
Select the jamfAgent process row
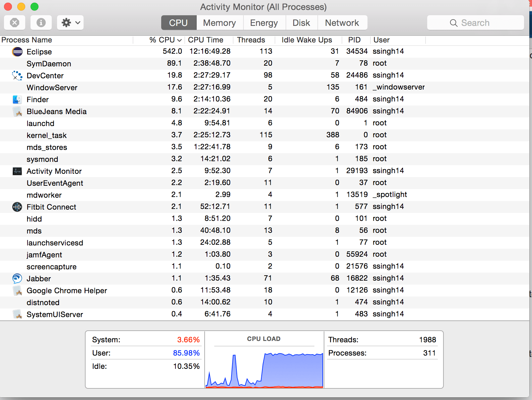point(265,254)
